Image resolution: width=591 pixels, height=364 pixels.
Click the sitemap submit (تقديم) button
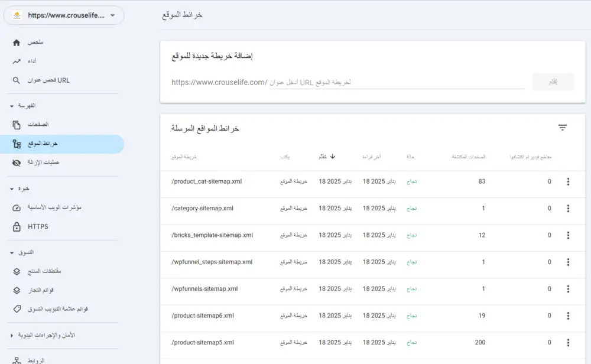(x=553, y=82)
